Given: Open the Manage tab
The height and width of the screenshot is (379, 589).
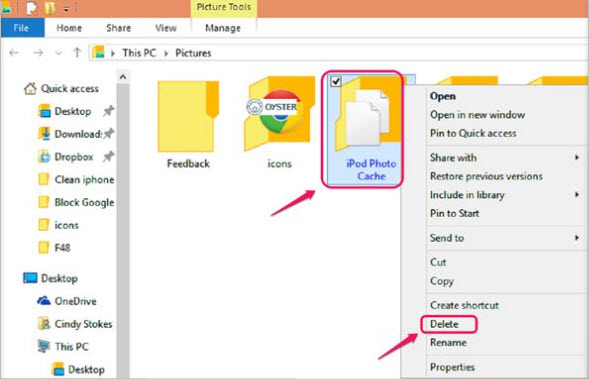Looking at the screenshot, I should click(x=223, y=28).
